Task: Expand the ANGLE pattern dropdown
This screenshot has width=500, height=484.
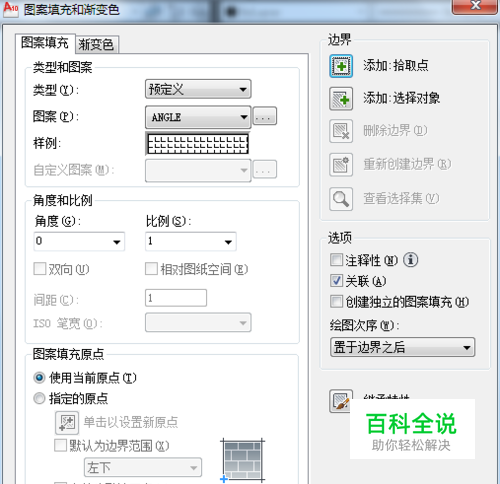Action: pos(198,117)
